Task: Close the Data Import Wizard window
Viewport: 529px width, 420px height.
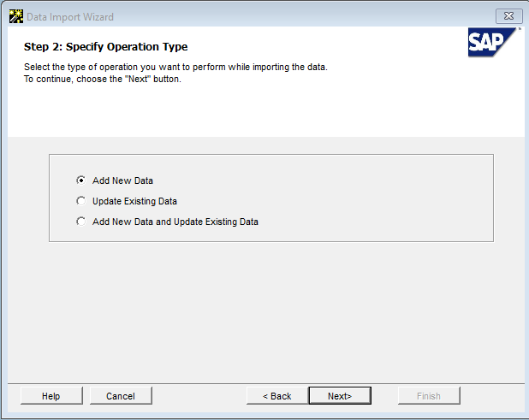Action: click(x=508, y=16)
